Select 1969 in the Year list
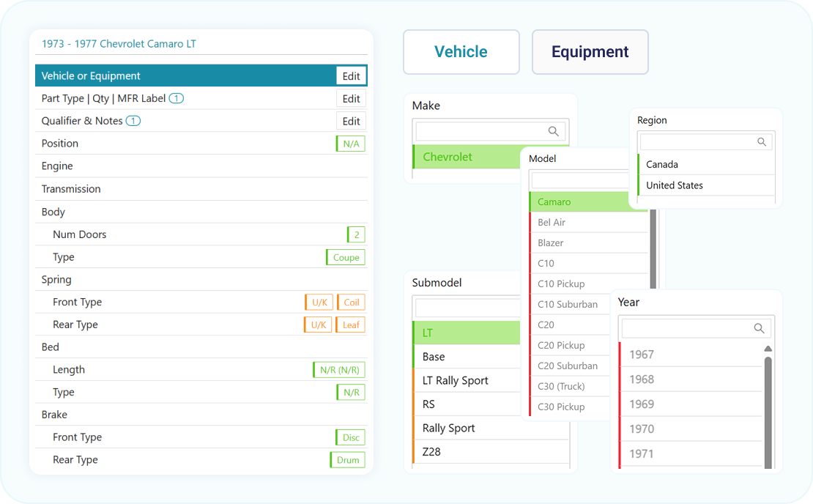 642,404
